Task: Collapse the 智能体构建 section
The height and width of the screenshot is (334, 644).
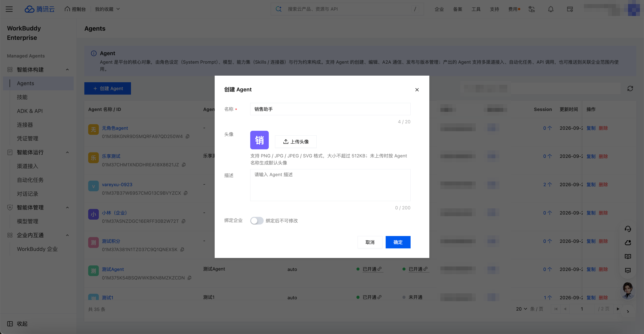Action: 67,69
